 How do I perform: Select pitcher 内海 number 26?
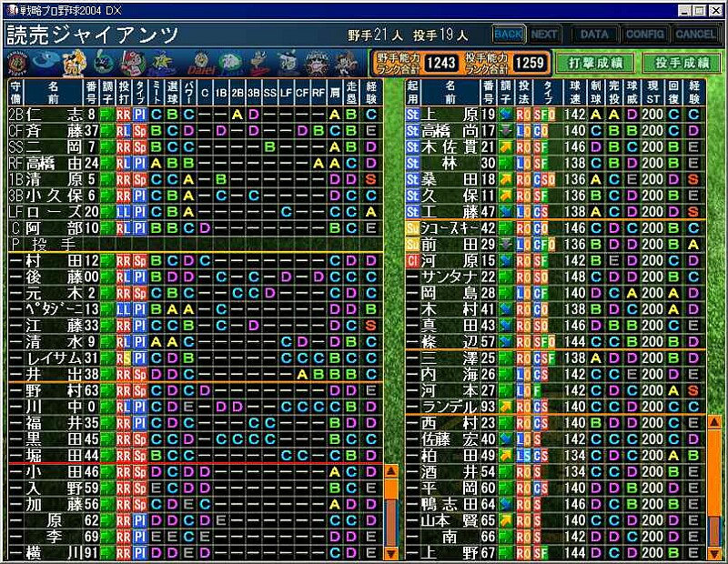(x=555, y=375)
